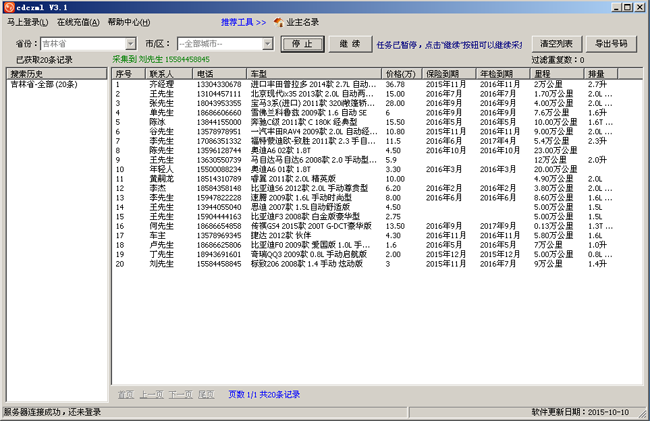Jump to 尾页 in pagination
This screenshot has height=421, width=650.
pyautogui.click(x=205, y=395)
